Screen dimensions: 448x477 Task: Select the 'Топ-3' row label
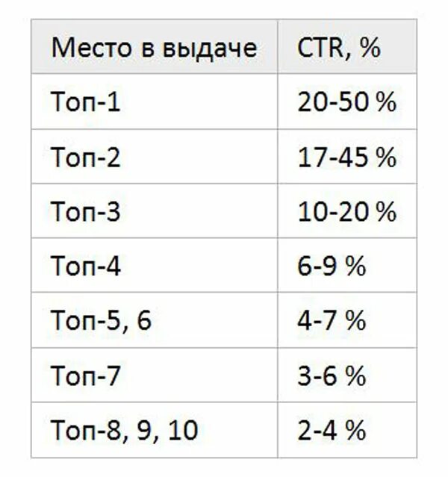86,211
